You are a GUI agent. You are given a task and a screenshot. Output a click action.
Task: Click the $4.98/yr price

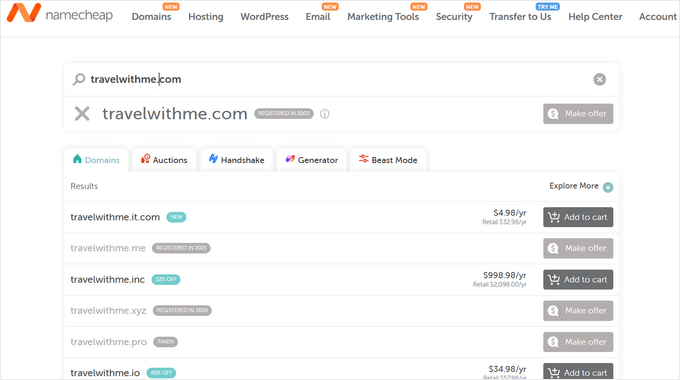point(510,213)
